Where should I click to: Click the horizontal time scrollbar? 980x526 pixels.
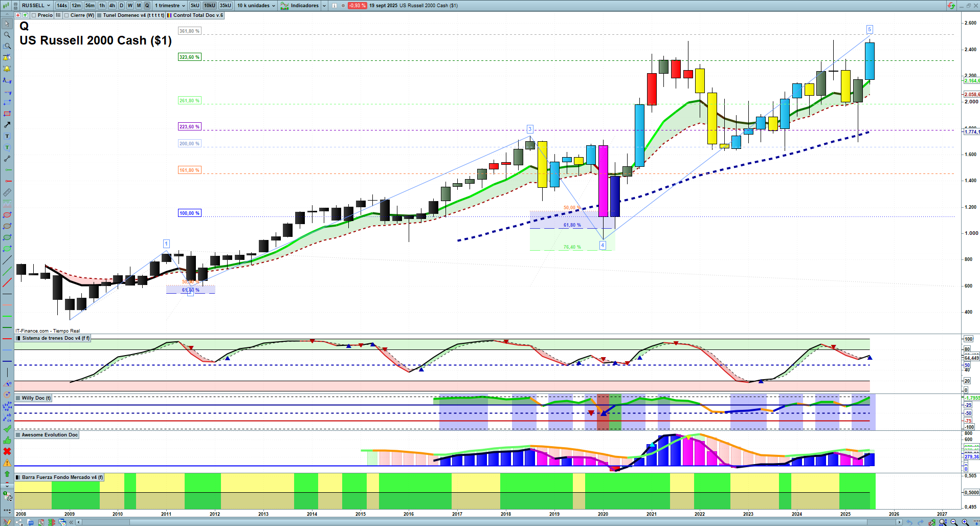tap(488, 522)
